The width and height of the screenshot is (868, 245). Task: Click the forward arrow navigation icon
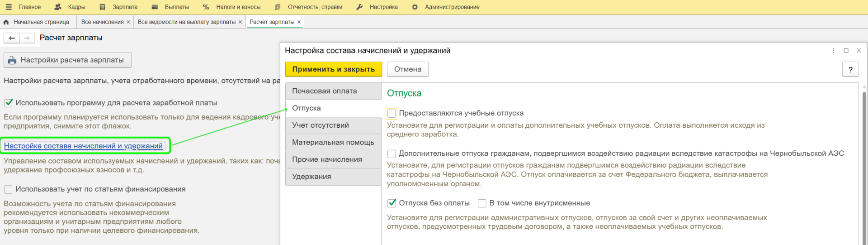click(27, 38)
